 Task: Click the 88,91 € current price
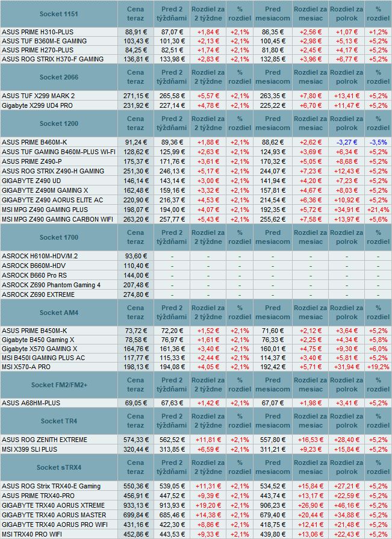[x=136, y=32]
